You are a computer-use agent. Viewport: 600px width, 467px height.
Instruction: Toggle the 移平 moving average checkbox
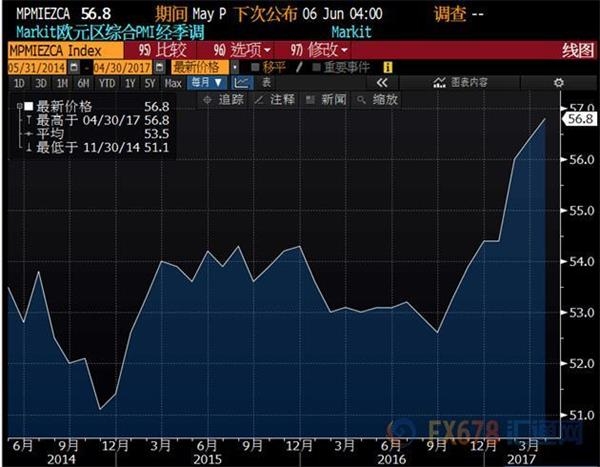[x=255, y=68]
